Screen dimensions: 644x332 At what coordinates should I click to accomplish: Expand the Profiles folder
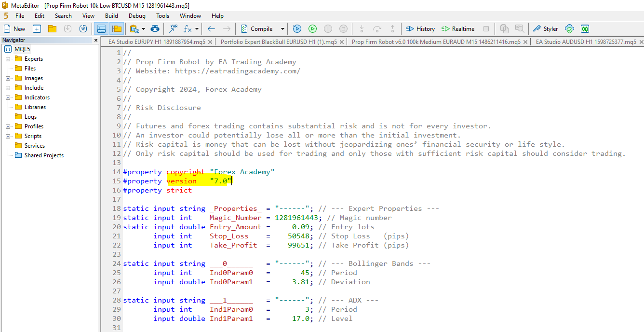tap(8, 126)
